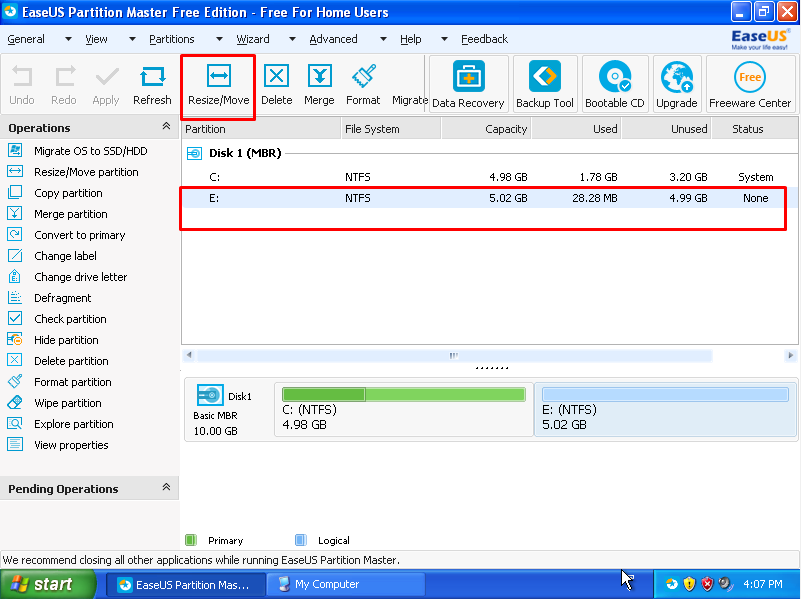Viewport: 801px width, 599px height.
Task: Click the Unused column header
Action: 666,129
